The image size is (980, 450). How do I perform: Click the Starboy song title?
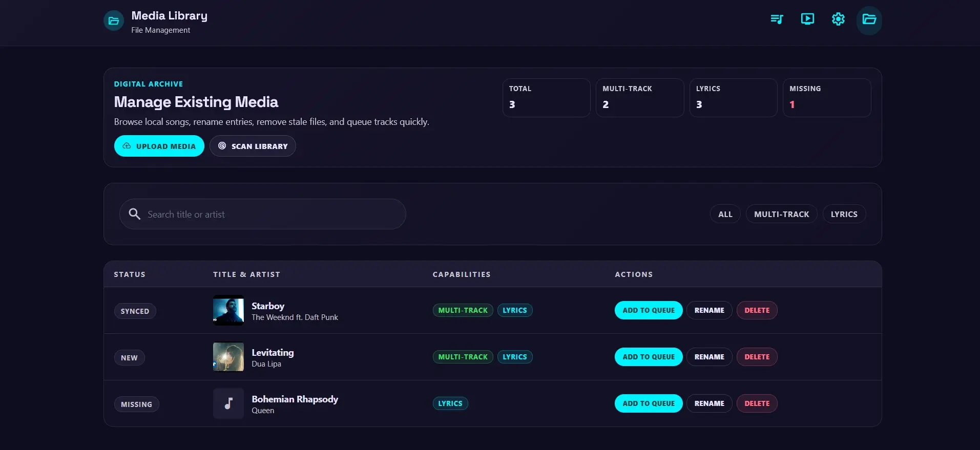pos(268,306)
